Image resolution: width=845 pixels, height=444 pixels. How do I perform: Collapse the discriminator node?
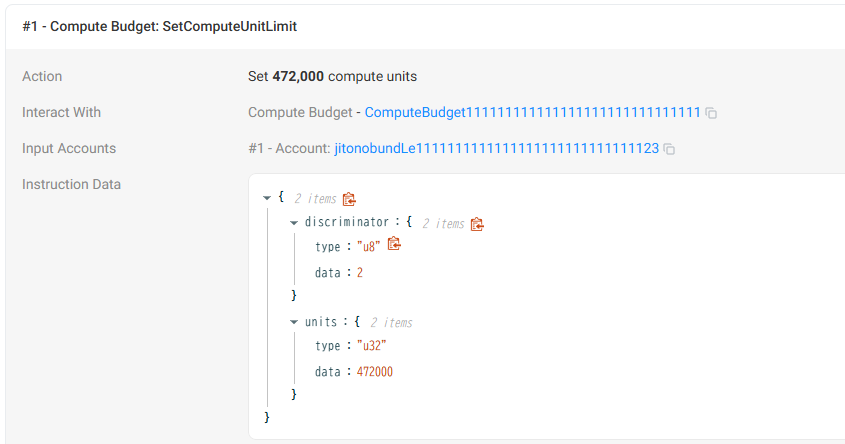pos(294,222)
